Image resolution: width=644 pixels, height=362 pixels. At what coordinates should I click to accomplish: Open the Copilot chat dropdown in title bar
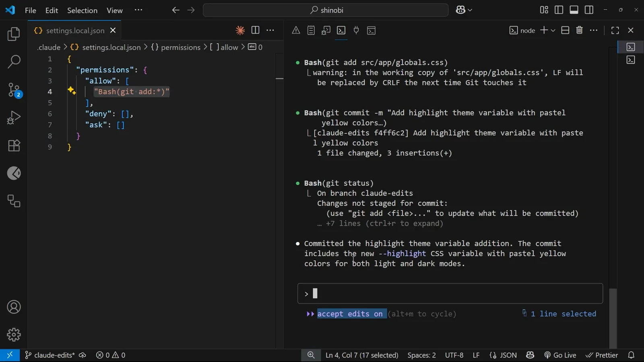pos(464,10)
